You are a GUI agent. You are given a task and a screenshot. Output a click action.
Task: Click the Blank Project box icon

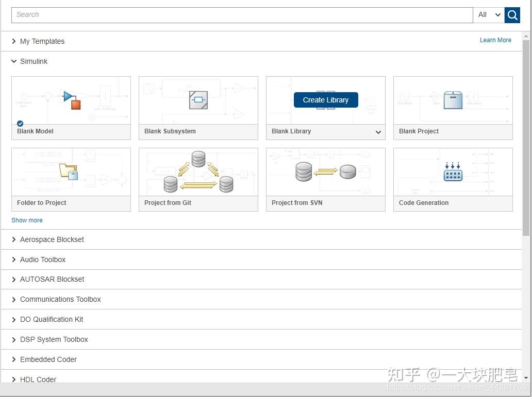[x=453, y=100]
